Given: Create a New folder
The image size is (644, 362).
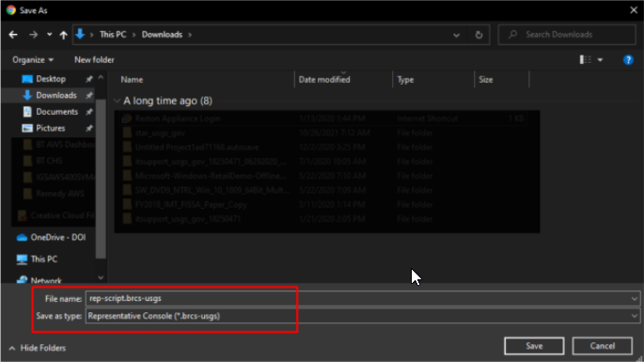Looking at the screenshot, I should tap(94, 60).
